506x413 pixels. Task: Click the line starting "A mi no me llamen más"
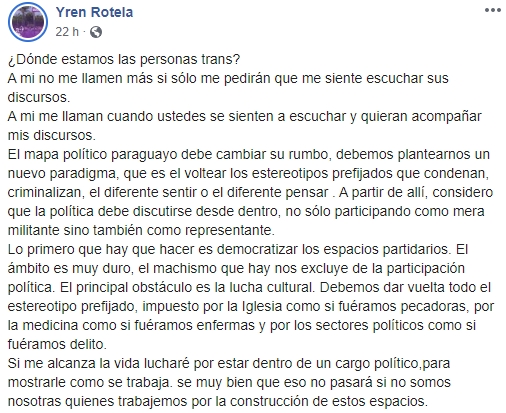pos(228,78)
